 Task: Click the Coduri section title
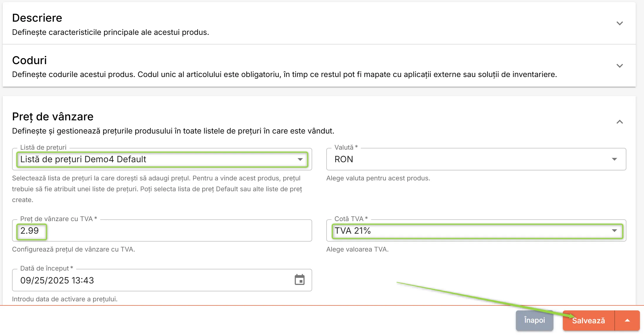tap(29, 60)
